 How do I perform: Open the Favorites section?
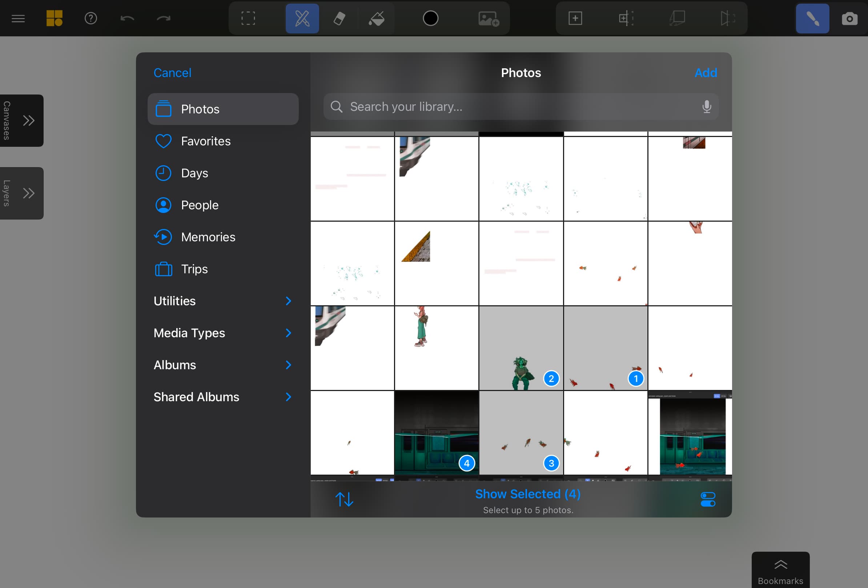(x=205, y=141)
